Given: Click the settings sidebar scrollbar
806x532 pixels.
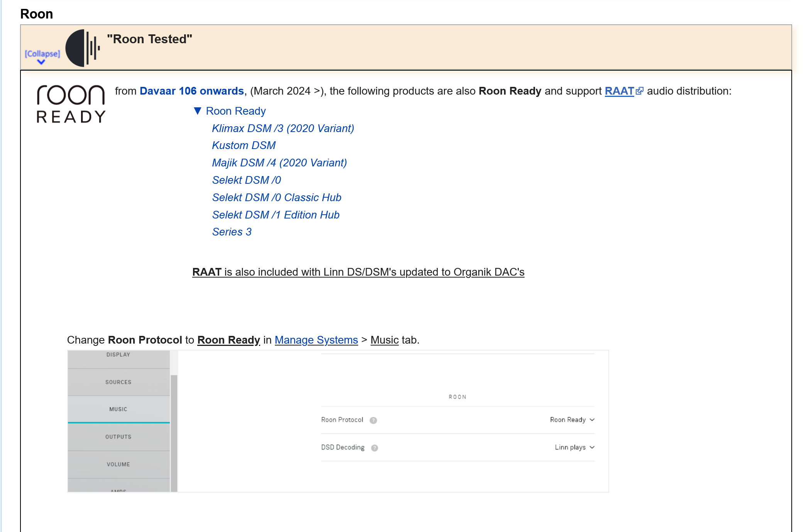Looking at the screenshot, I should [174, 432].
